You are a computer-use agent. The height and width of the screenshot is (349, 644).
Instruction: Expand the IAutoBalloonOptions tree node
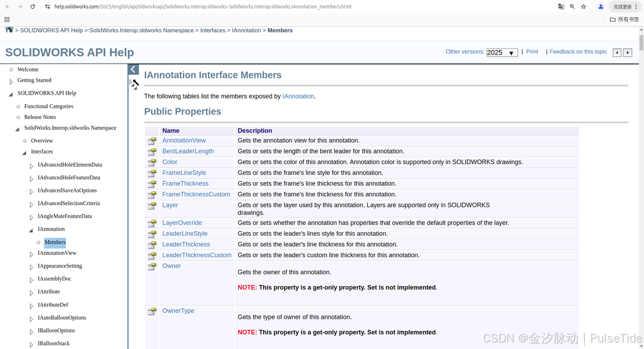tap(31, 319)
